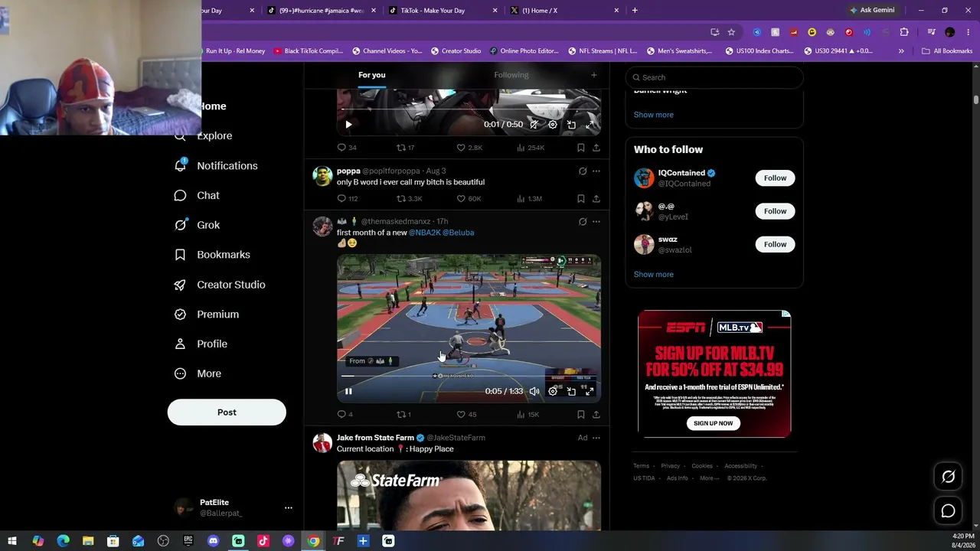Expand the bookmarks bar overflow chevron
The height and width of the screenshot is (551, 980).
pos(901,51)
